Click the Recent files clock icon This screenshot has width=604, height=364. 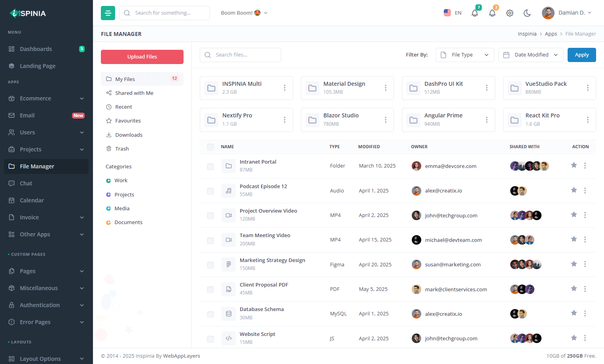(x=108, y=106)
